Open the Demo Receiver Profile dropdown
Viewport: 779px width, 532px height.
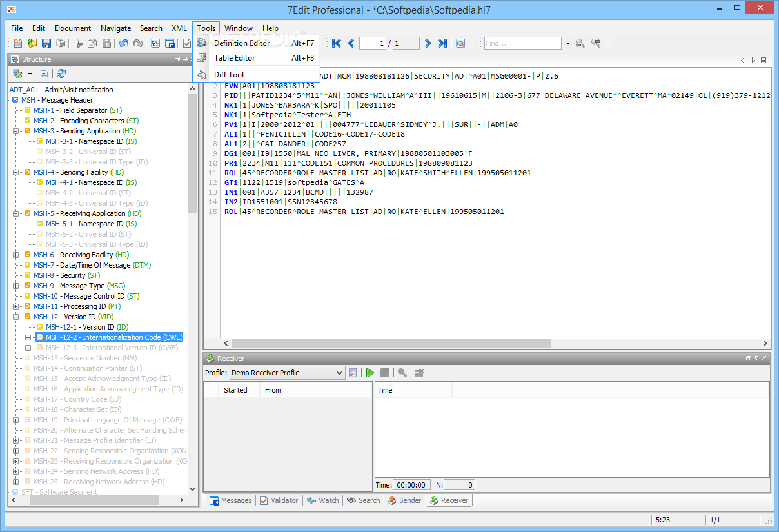pyautogui.click(x=340, y=373)
